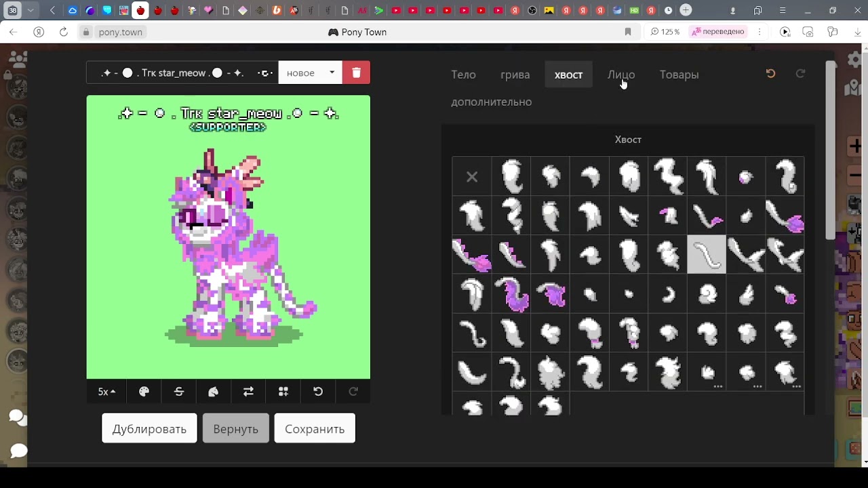Screen dimensions: 868x488
Task: Delete the character with the red trash button
Action: pos(357,73)
